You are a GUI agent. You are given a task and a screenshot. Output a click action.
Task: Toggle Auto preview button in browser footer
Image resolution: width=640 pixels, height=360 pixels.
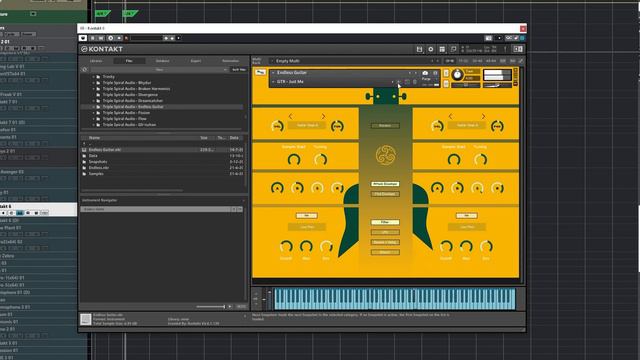point(241,307)
